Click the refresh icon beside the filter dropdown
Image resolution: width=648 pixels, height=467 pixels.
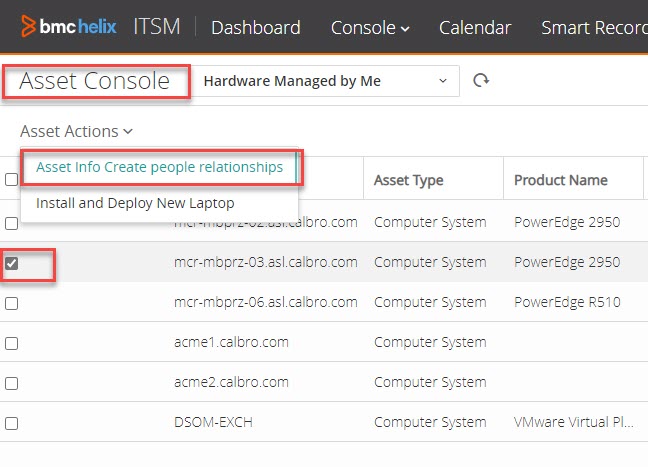[x=481, y=81]
